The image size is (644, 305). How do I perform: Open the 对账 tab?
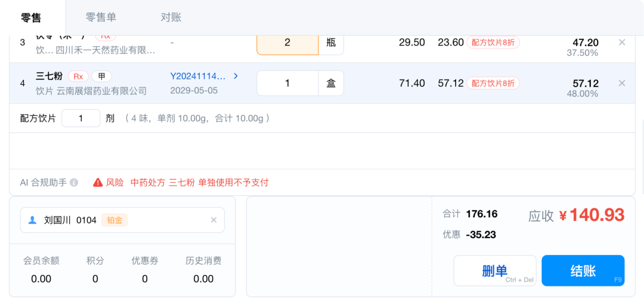pos(171,17)
